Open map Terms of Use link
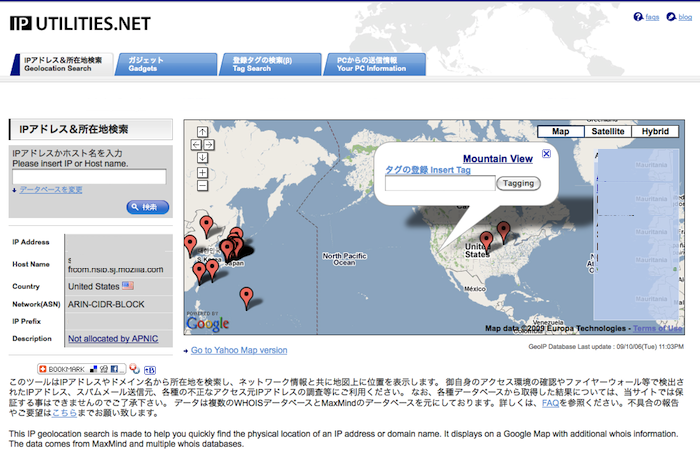The height and width of the screenshot is (459, 700). click(658, 328)
